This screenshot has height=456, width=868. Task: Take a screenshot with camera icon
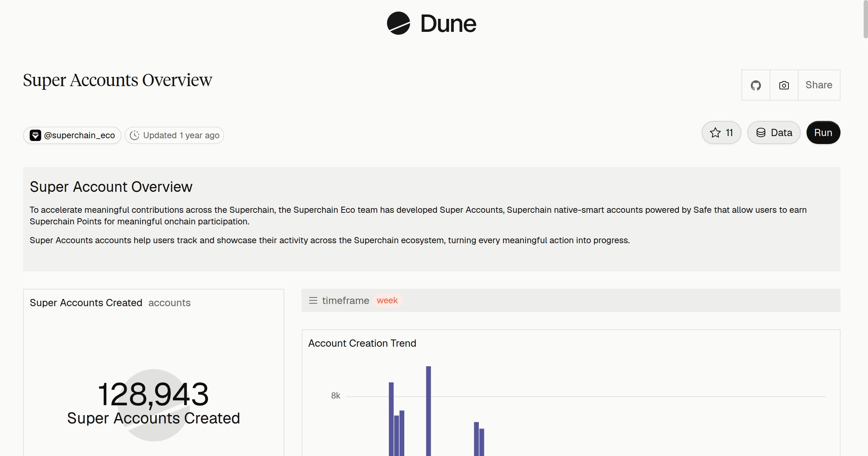[x=784, y=85]
